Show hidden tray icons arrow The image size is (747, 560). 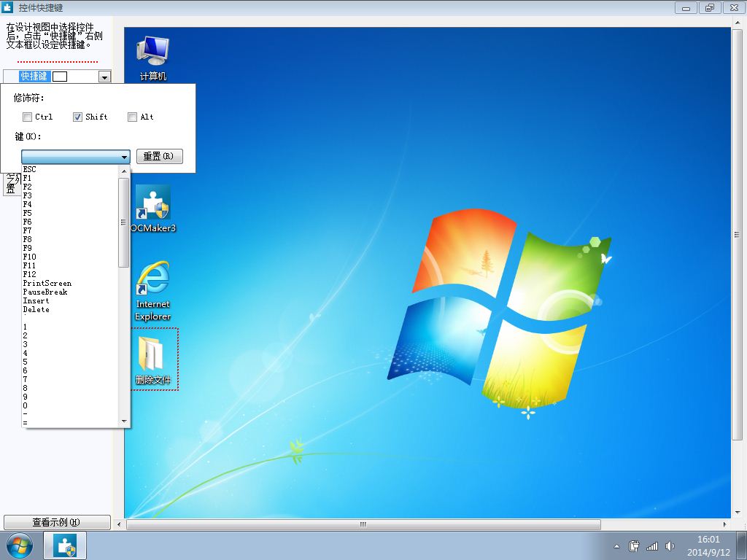click(616, 546)
